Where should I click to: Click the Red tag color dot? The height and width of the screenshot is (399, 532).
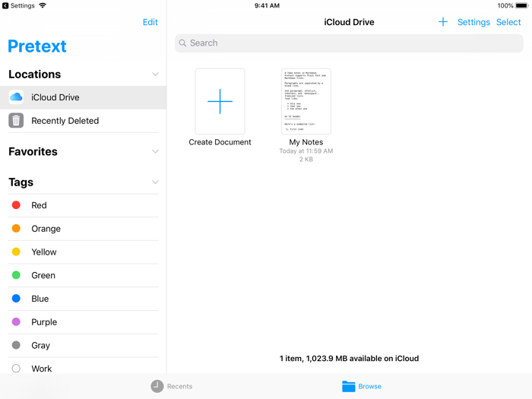tap(16, 205)
